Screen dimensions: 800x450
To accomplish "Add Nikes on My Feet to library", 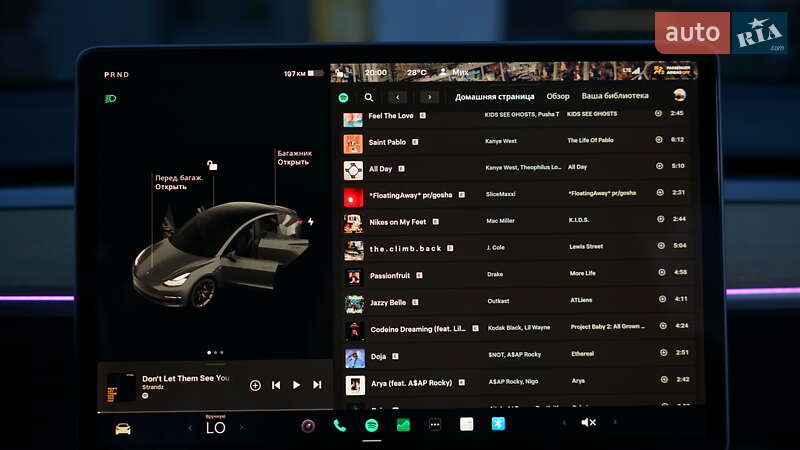I will pyautogui.click(x=660, y=219).
